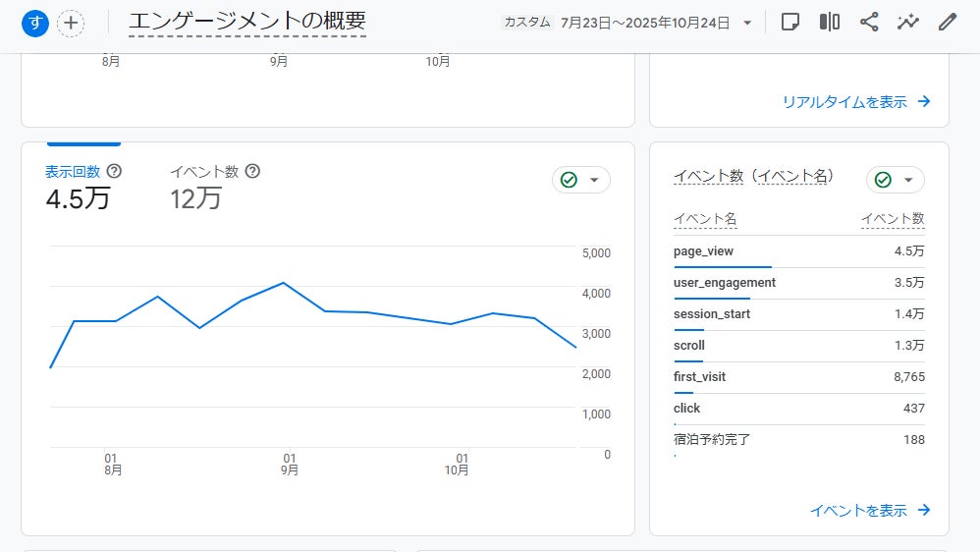Open the リアルタイムを表示 link

855,101
